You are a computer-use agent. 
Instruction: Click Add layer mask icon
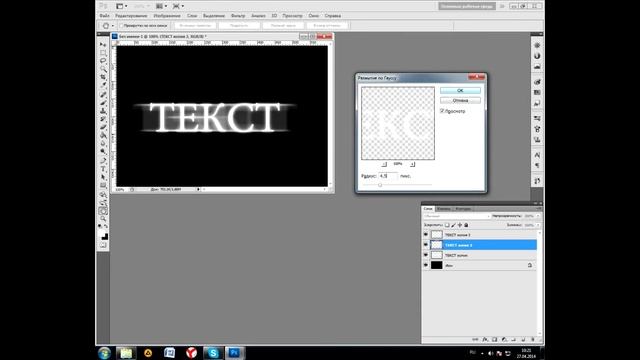494,340
